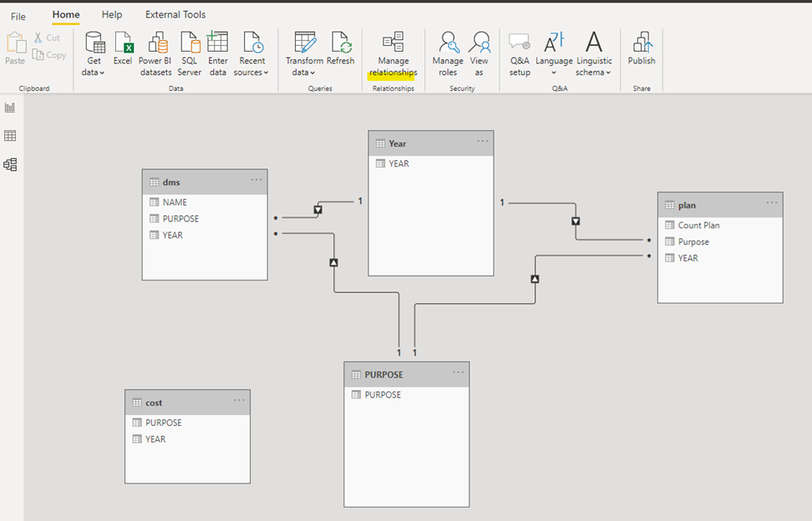Connect to SQL Server source
The height and width of the screenshot is (521, 812).
(189, 54)
